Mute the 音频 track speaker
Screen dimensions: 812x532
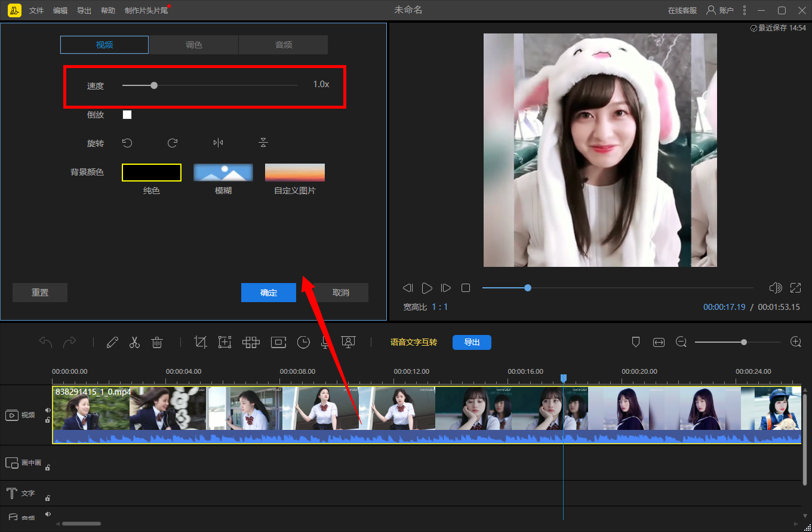pos(48,514)
